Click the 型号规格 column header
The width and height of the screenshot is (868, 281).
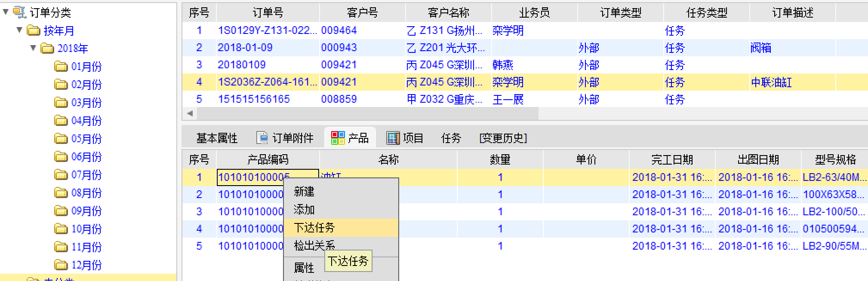click(x=835, y=160)
